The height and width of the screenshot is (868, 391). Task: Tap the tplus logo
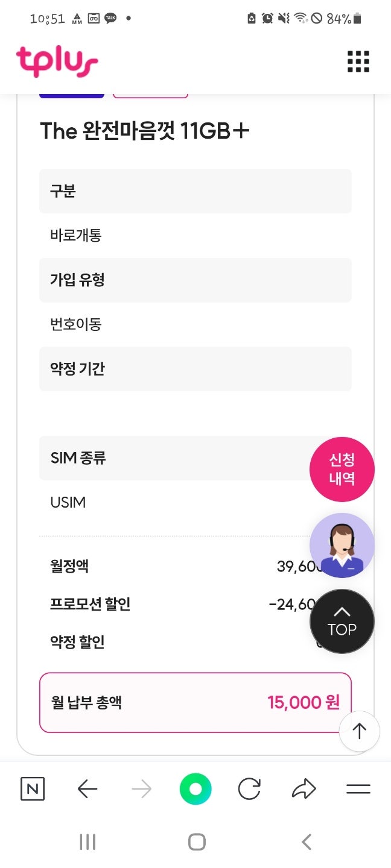click(57, 62)
